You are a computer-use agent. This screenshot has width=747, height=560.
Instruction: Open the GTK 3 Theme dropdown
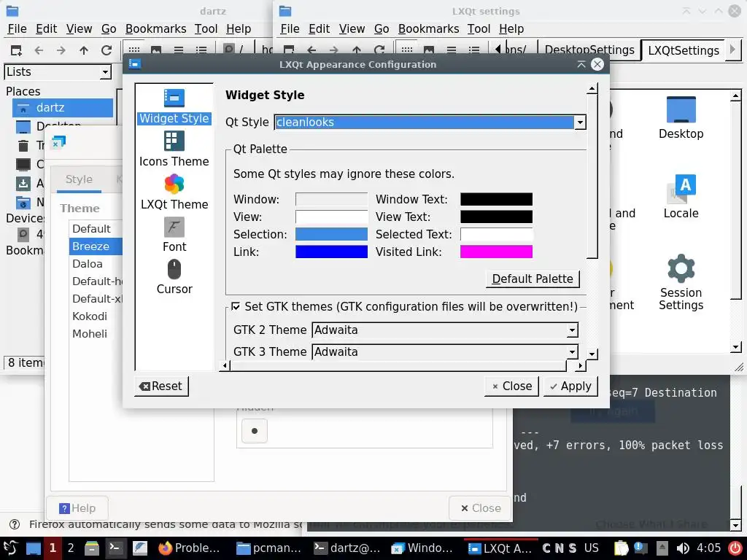(x=445, y=352)
